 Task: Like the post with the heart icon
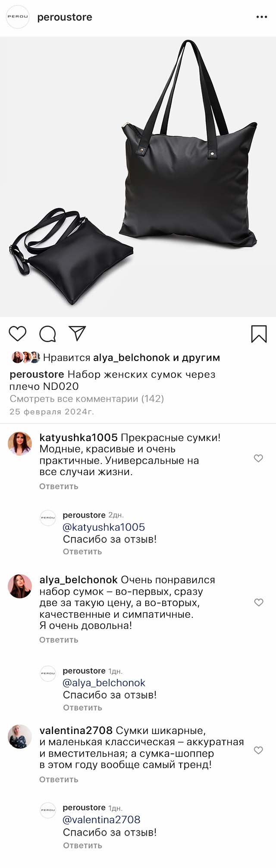18,334
